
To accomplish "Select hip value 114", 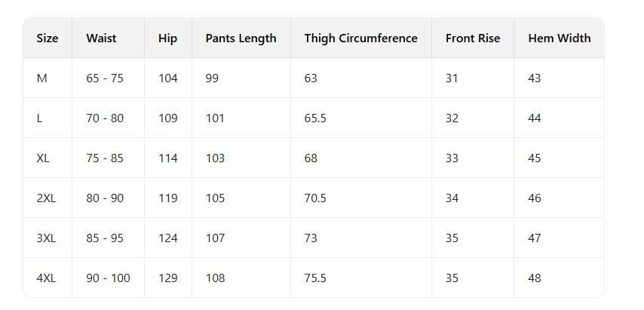I will pyautogui.click(x=168, y=158).
